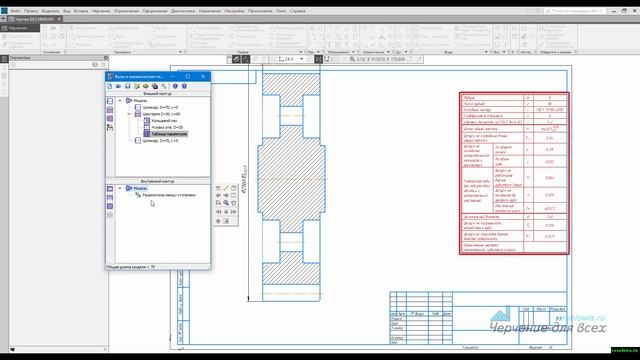This screenshot has width=640, height=360.
Task: Click the open model icon in shafts dialog
Action: click(x=118, y=86)
